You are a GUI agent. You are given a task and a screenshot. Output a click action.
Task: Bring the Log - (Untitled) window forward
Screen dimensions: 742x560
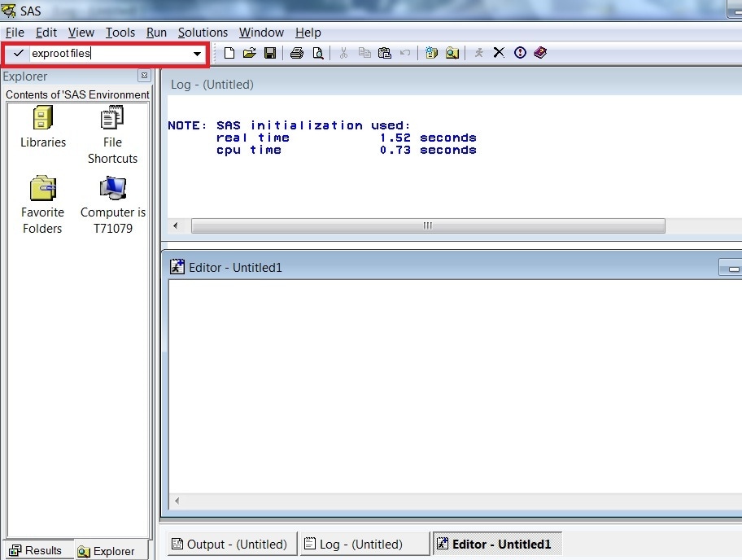[x=364, y=544]
